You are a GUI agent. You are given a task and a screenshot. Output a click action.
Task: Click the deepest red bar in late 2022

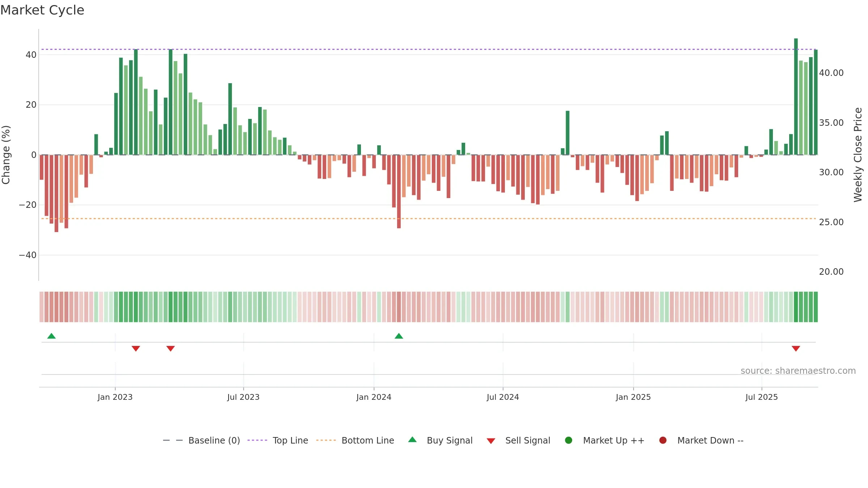56,193
